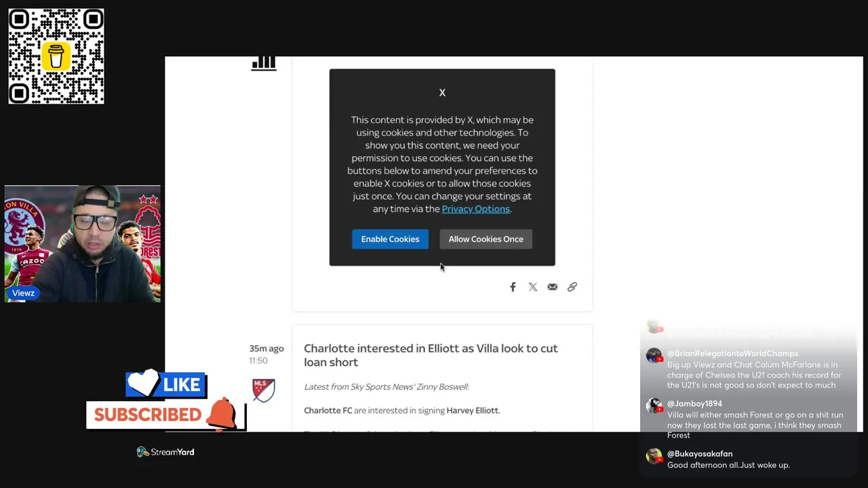Click the StreamYard logo
The width and height of the screenshot is (868, 488).
[x=165, y=452]
